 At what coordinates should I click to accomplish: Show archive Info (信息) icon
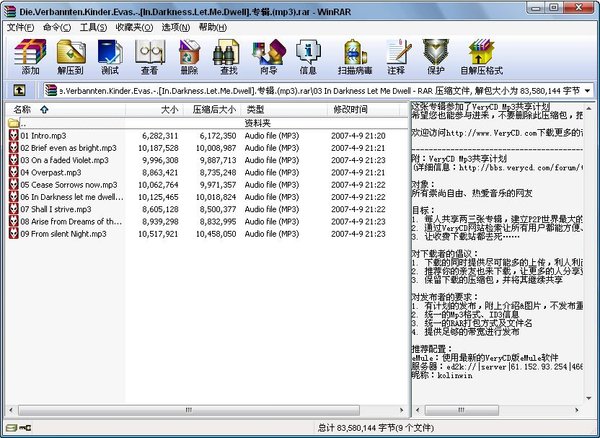[x=308, y=52]
